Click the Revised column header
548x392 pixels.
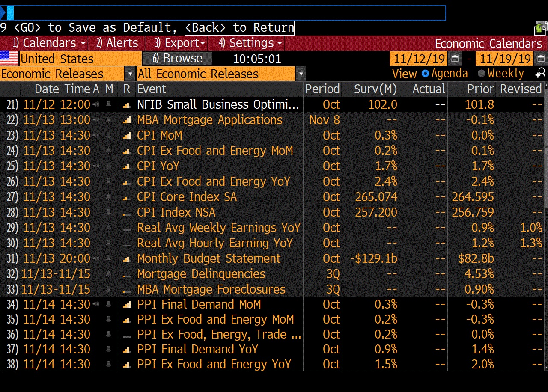(x=521, y=89)
